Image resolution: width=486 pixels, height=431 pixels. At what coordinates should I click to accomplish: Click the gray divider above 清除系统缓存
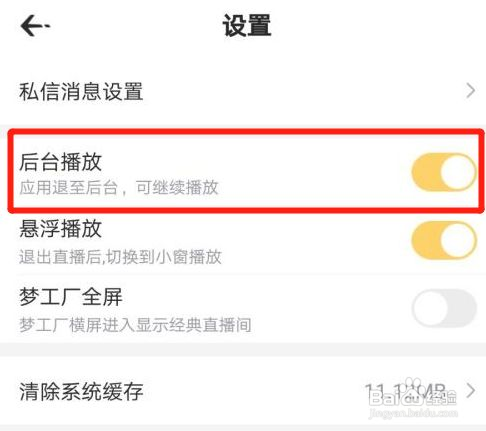pyautogui.click(x=243, y=350)
